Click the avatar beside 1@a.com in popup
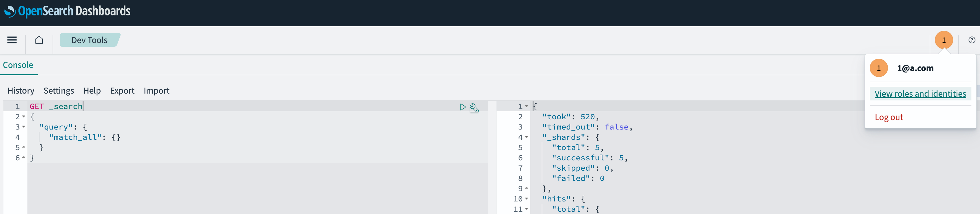Image resolution: width=980 pixels, height=214 pixels. click(878, 68)
